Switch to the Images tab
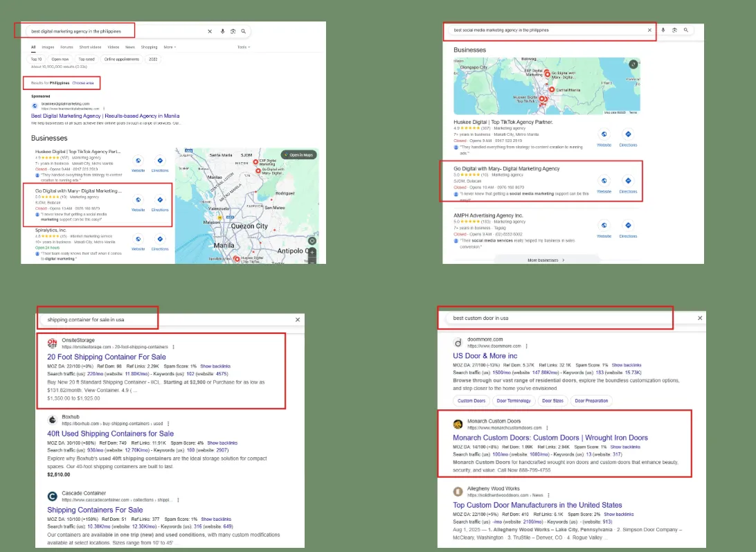The image size is (756, 552). pos(48,47)
